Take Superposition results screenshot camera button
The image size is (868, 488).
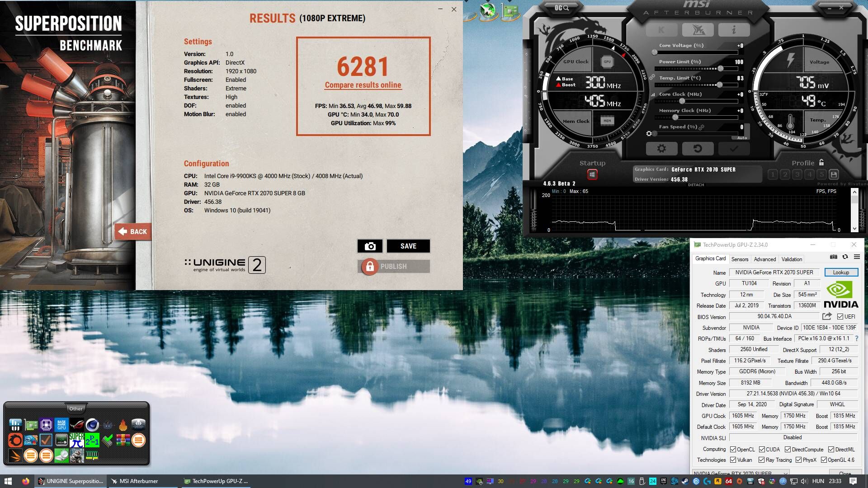point(370,246)
